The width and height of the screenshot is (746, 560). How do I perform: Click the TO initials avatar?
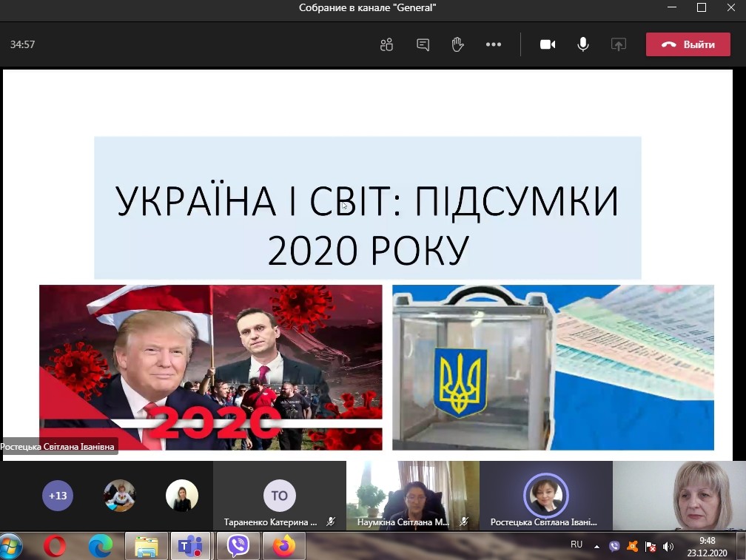click(x=280, y=496)
